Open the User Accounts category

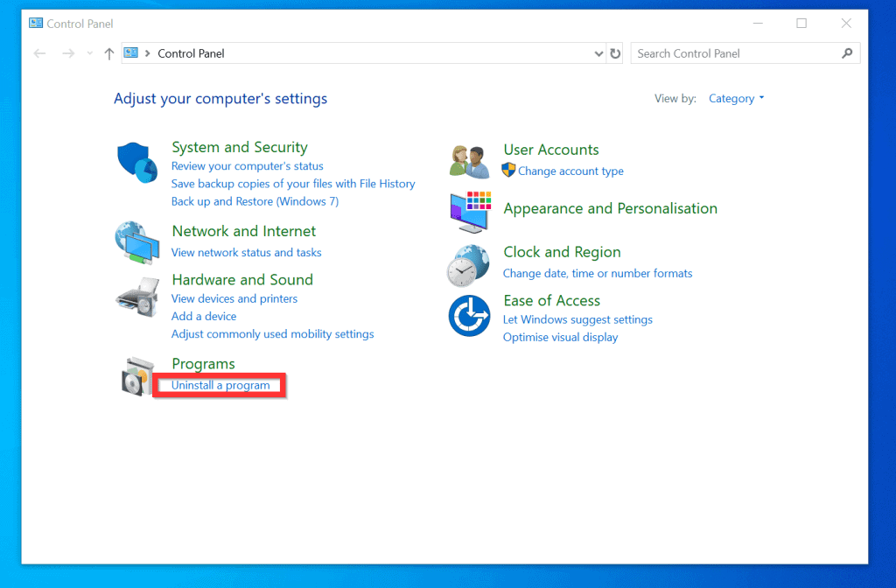(x=551, y=150)
